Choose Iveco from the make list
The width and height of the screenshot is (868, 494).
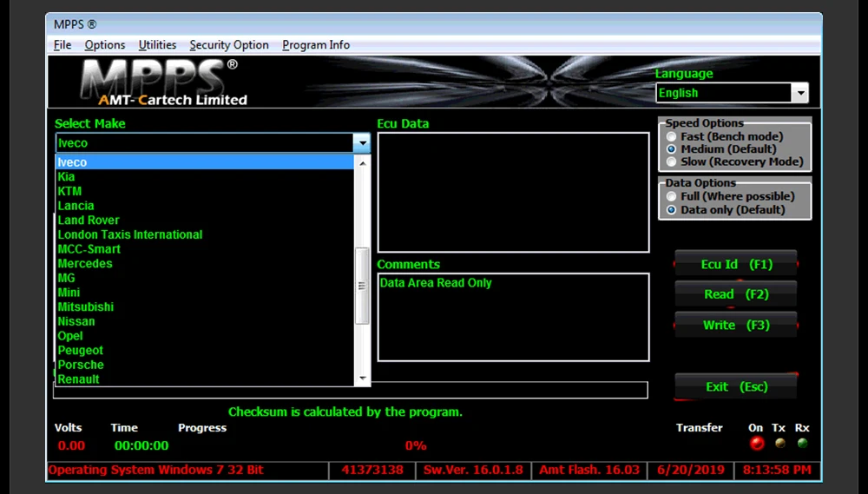205,162
